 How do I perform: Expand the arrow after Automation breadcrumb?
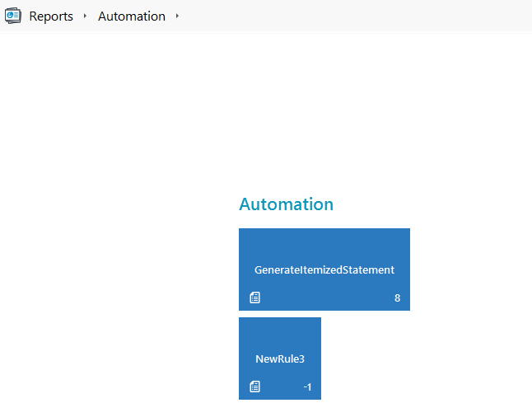(177, 16)
